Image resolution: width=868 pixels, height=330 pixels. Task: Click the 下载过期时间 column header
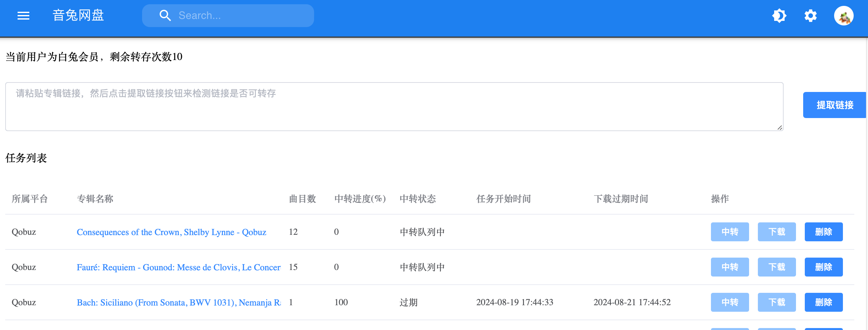[621, 199]
